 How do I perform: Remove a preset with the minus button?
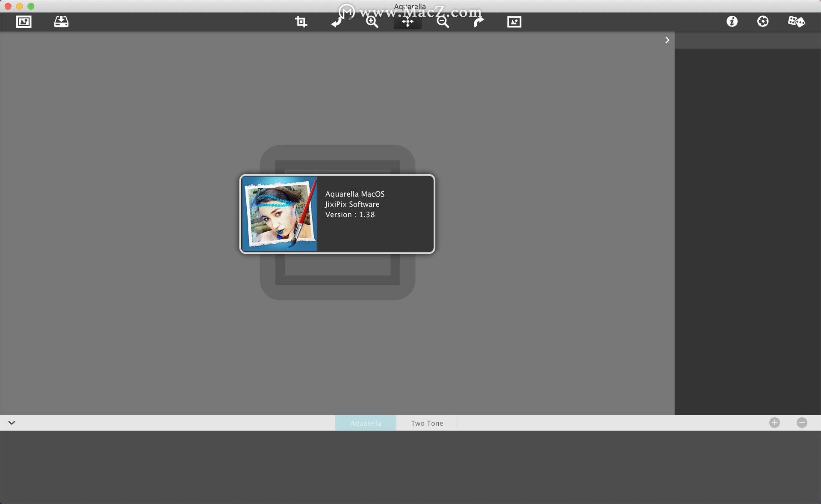802,423
